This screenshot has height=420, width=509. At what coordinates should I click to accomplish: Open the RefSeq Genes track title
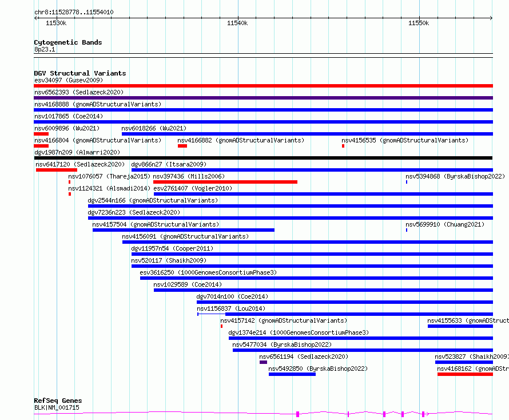pos(58,401)
